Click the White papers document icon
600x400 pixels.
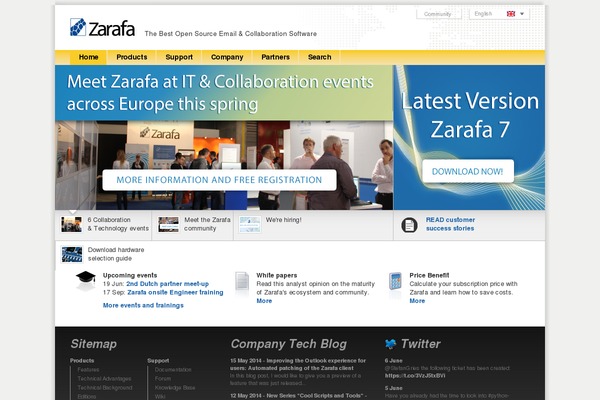242,282
